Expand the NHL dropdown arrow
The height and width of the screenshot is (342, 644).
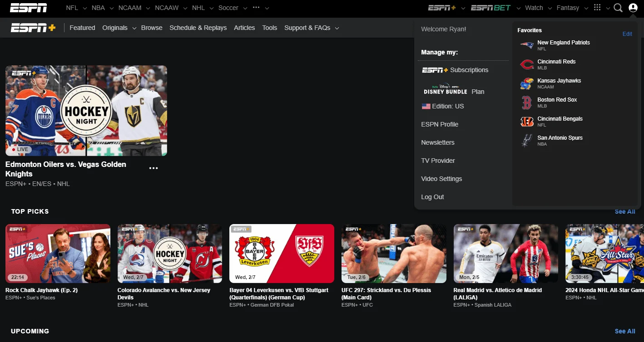coord(211,8)
